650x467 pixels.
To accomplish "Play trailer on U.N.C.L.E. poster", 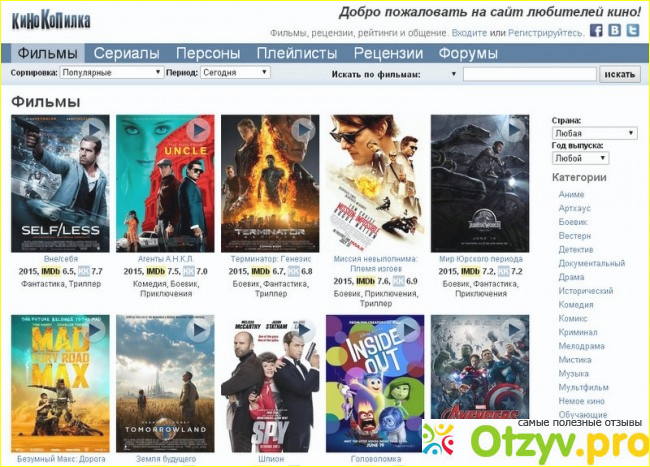I will pos(198,130).
